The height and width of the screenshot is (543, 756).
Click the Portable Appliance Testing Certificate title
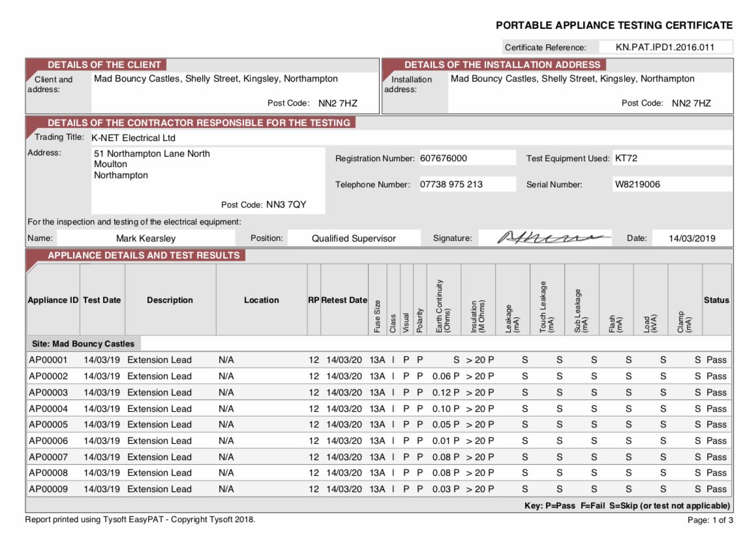[x=614, y=25]
